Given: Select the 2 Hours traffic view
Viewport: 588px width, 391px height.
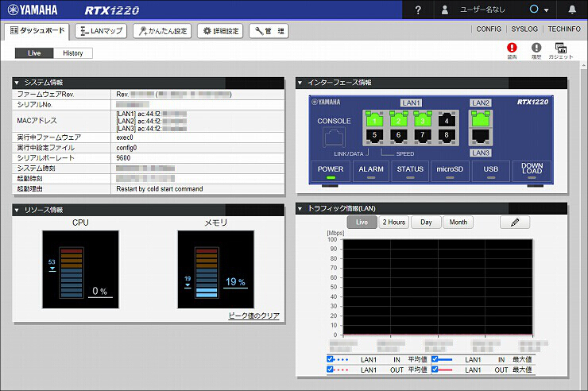Looking at the screenshot, I should [394, 223].
